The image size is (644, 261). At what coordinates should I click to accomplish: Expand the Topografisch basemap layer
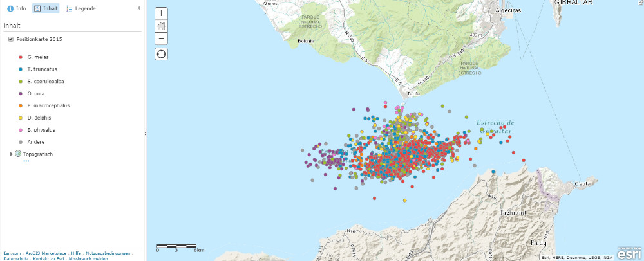tap(12, 154)
